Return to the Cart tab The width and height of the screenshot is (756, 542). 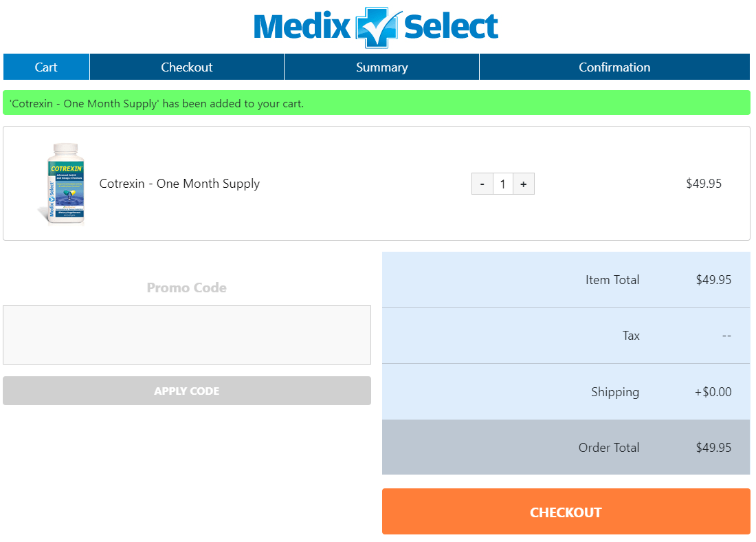(46, 67)
